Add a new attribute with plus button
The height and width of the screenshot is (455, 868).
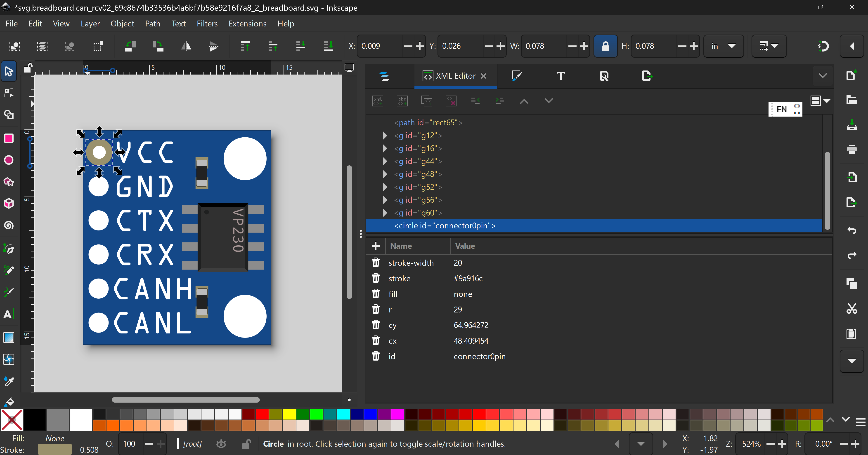(x=376, y=246)
